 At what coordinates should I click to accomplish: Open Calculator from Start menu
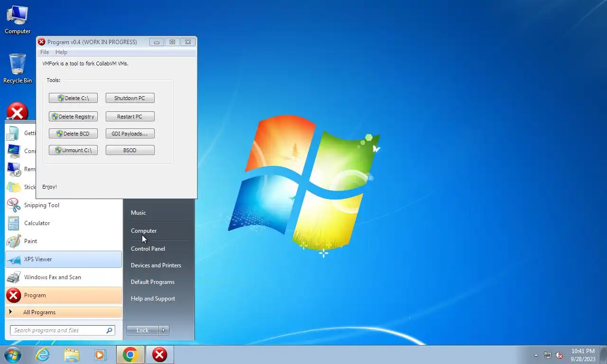pyautogui.click(x=64, y=223)
